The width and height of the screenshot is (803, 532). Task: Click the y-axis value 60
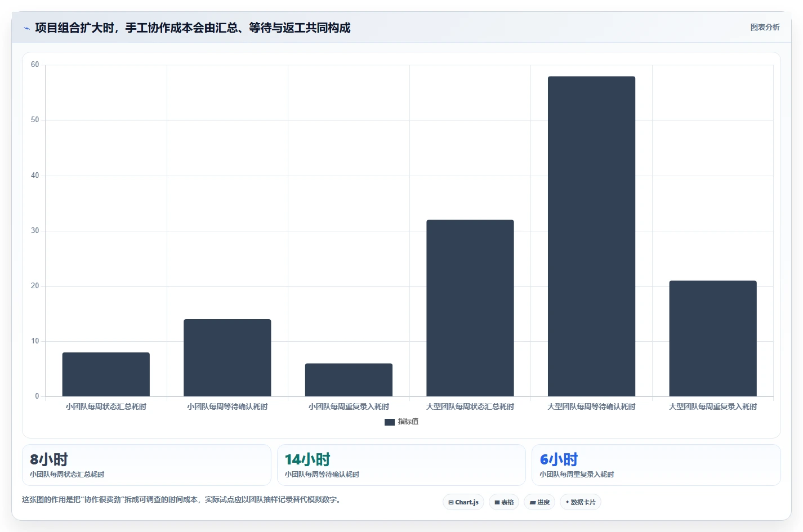point(35,65)
